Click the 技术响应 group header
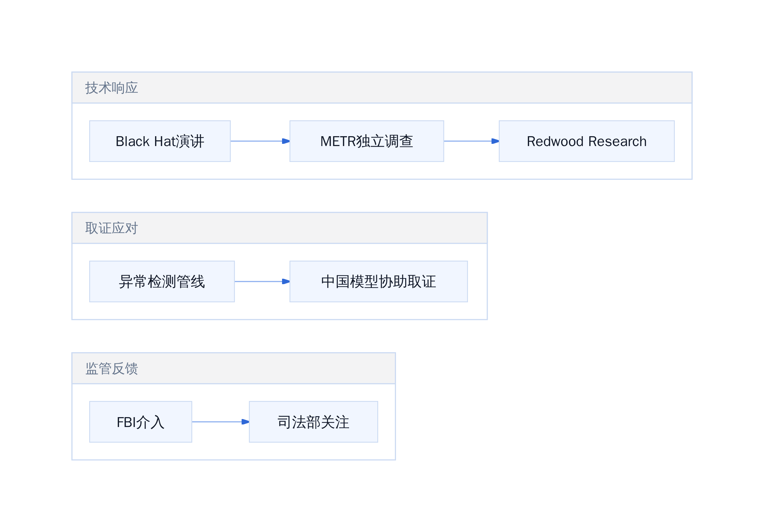Viewport: 764px width, 532px height. point(382,87)
